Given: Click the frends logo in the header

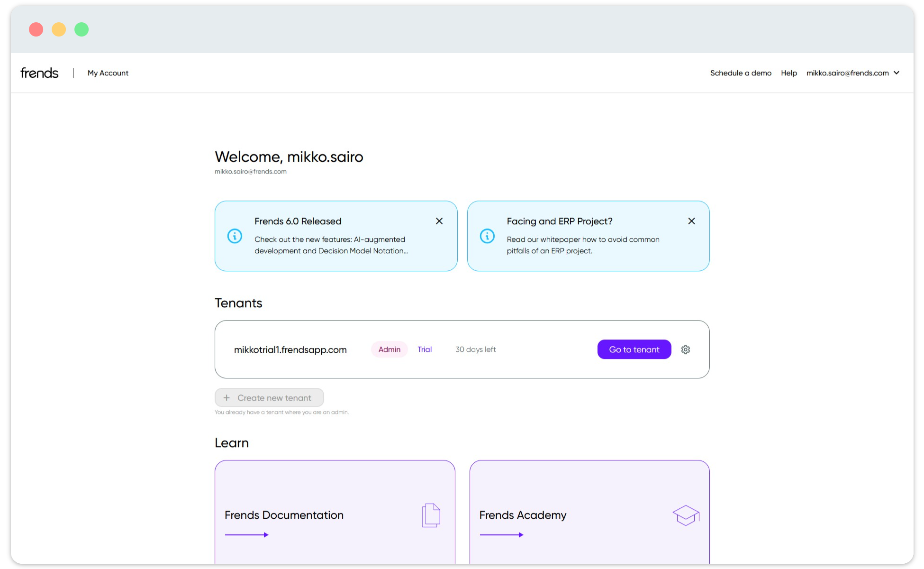Looking at the screenshot, I should [x=39, y=72].
